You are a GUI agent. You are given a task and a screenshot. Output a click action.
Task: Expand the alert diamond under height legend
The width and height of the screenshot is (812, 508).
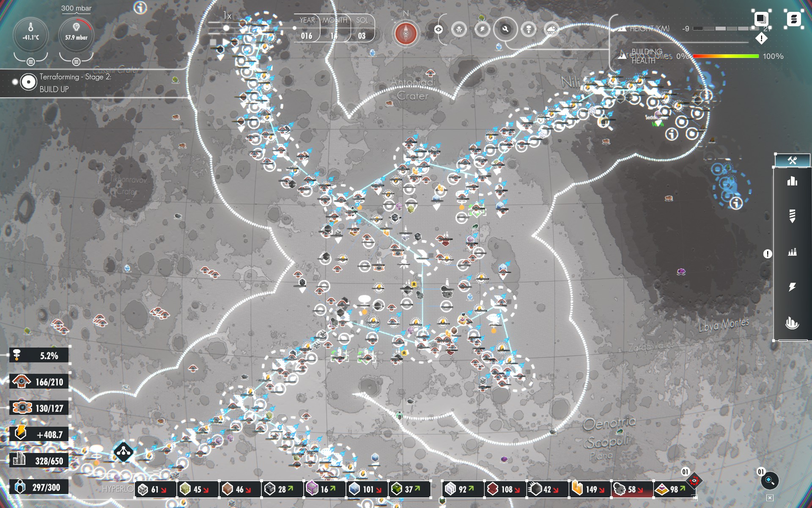coord(761,39)
